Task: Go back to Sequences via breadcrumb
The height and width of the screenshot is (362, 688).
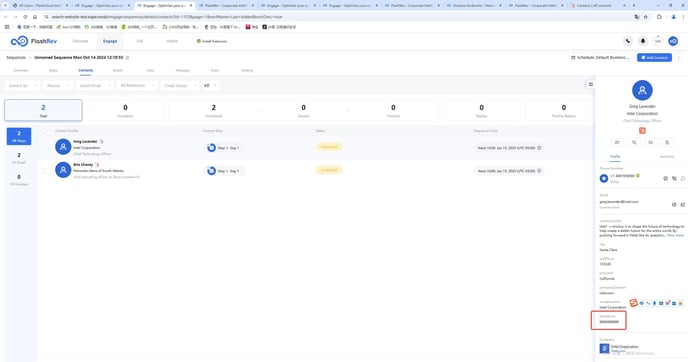Action: click(16, 57)
